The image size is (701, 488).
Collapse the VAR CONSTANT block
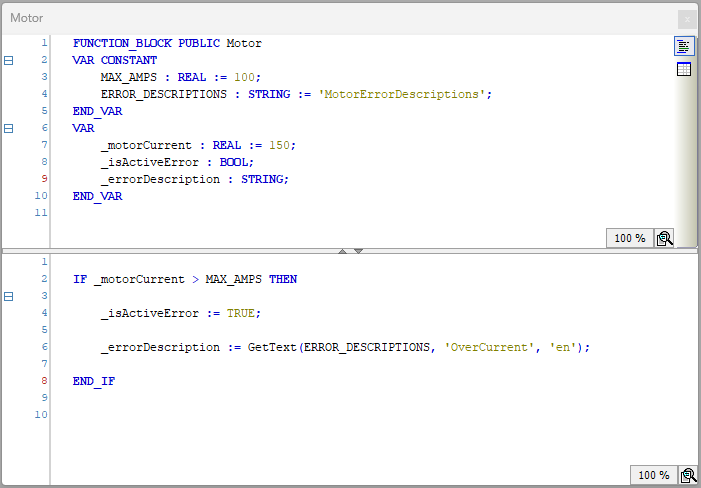pos(8,60)
